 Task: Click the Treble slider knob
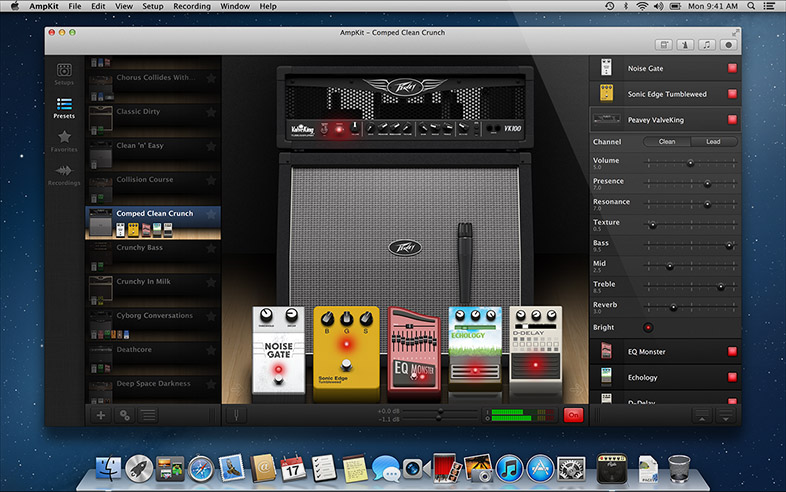pyautogui.click(x=720, y=286)
